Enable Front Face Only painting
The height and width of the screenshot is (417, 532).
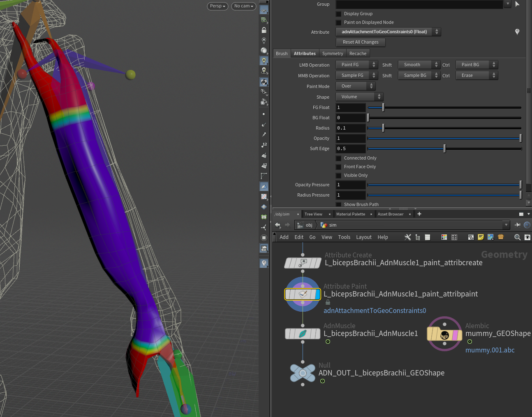pyautogui.click(x=338, y=167)
